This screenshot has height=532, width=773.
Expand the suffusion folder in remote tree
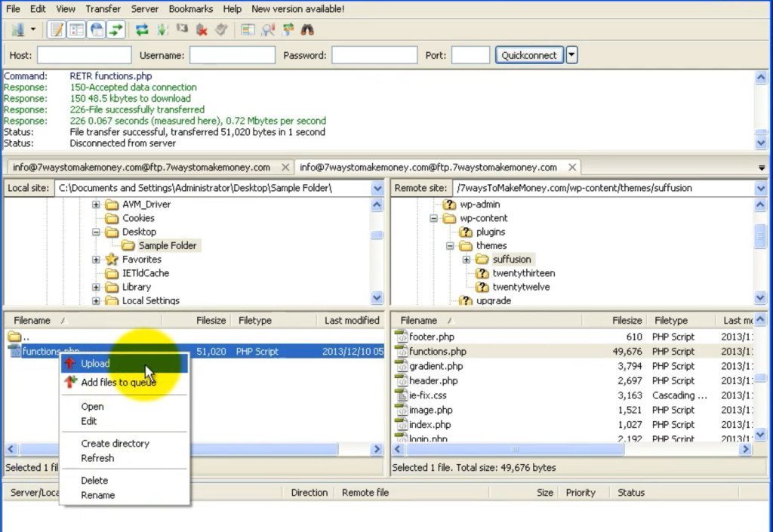tap(467, 260)
